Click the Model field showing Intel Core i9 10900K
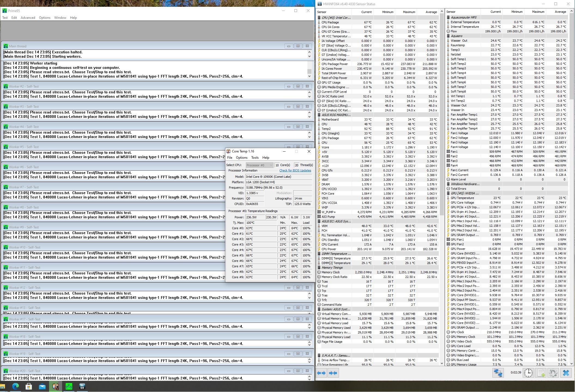 [279, 177]
